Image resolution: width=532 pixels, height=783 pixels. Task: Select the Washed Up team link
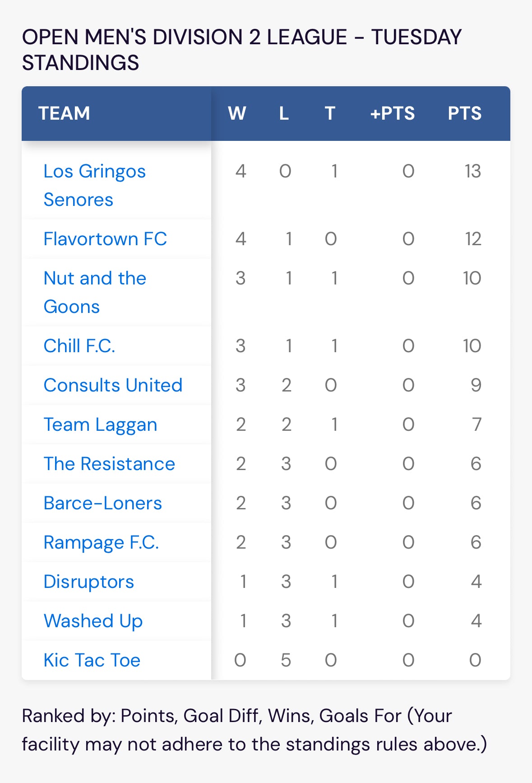tap(93, 621)
